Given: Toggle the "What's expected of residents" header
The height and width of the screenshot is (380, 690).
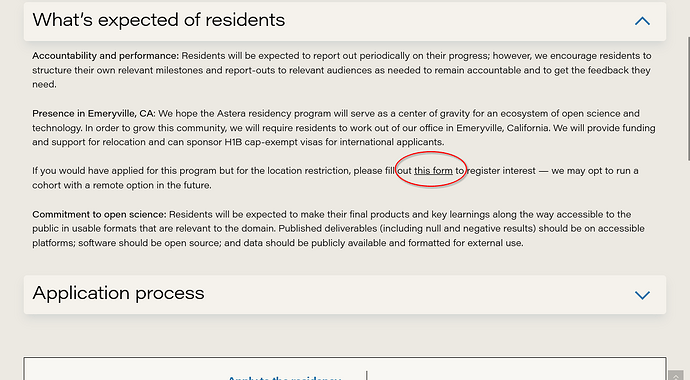Looking at the screenshot, I should (345, 21).
